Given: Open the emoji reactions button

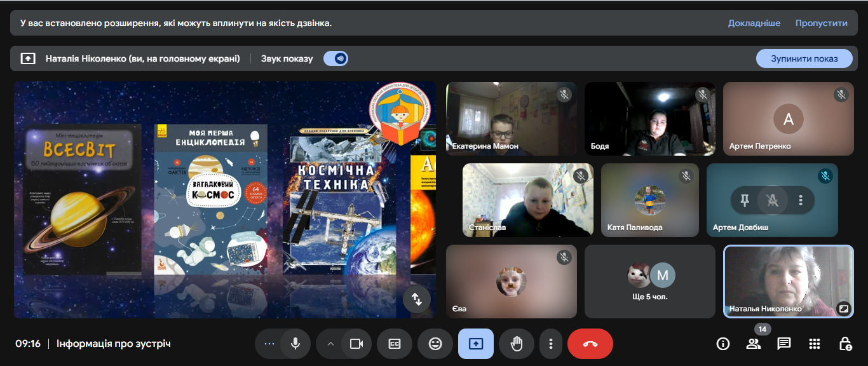Looking at the screenshot, I should tap(435, 344).
